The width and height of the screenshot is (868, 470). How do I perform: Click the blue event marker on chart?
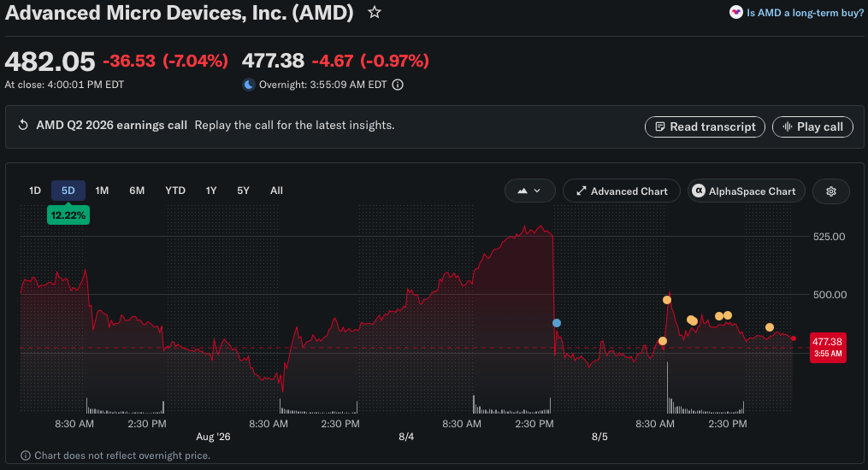557,323
